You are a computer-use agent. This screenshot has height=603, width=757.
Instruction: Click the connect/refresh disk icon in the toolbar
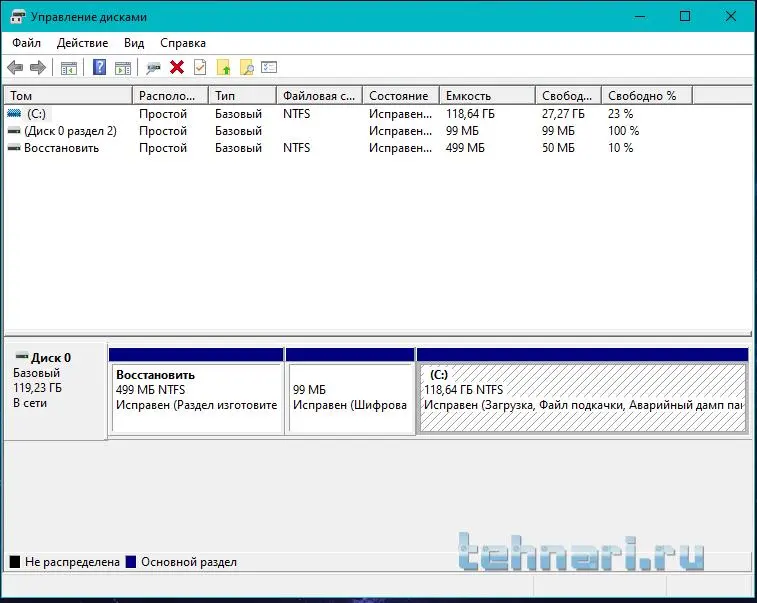(x=153, y=68)
